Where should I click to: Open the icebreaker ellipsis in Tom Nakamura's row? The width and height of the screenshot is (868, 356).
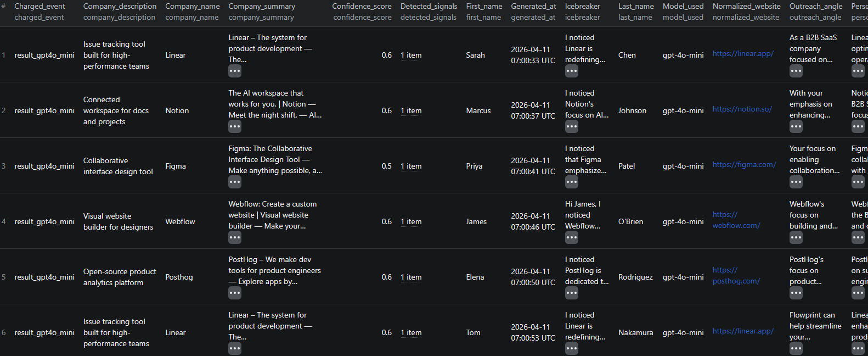[x=572, y=348]
